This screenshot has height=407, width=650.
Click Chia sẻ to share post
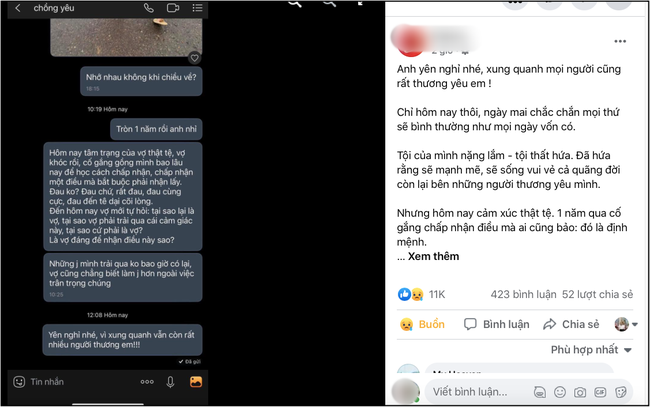tap(571, 324)
